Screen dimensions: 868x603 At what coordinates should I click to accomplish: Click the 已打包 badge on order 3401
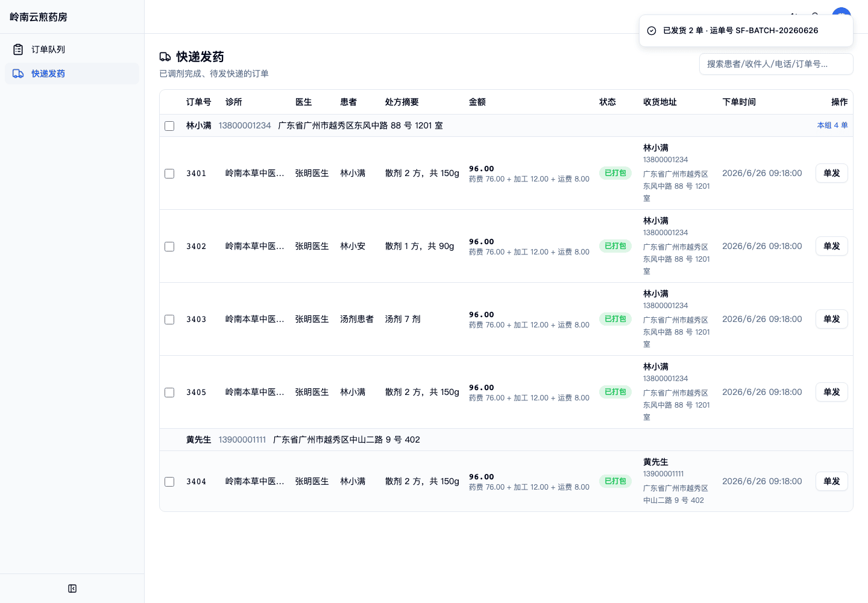pos(615,173)
